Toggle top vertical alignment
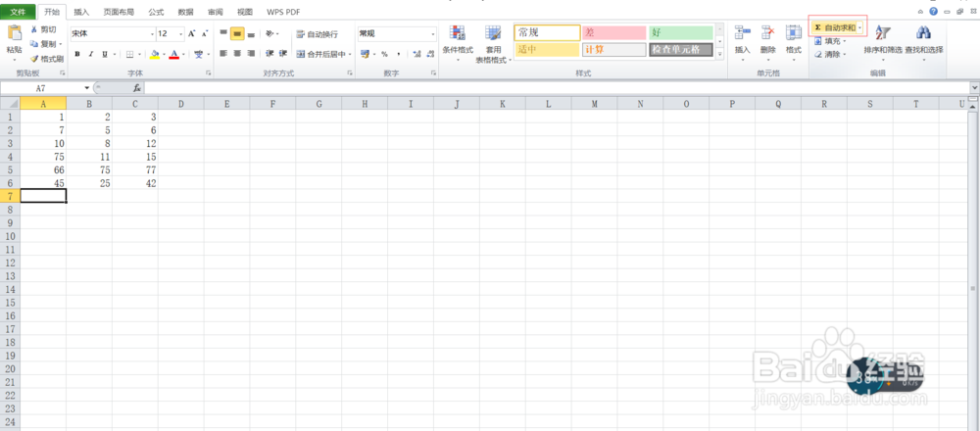Viewport: 980px width, 431px height. point(223,33)
